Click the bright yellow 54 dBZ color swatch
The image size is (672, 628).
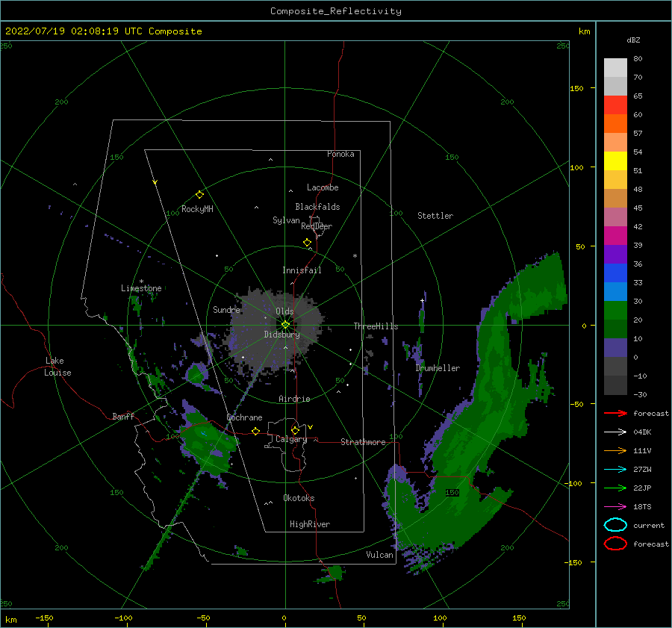(615, 161)
